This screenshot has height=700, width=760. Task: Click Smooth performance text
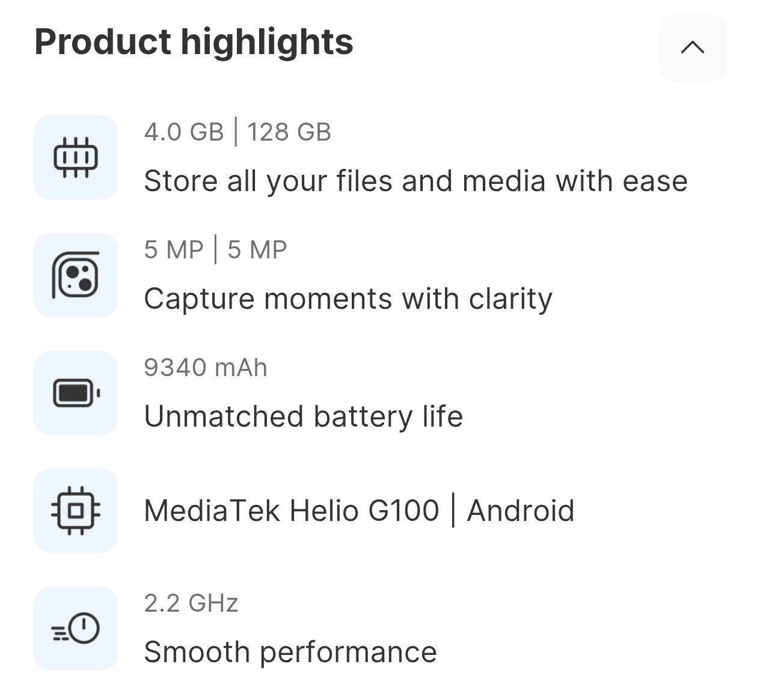[x=290, y=652]
